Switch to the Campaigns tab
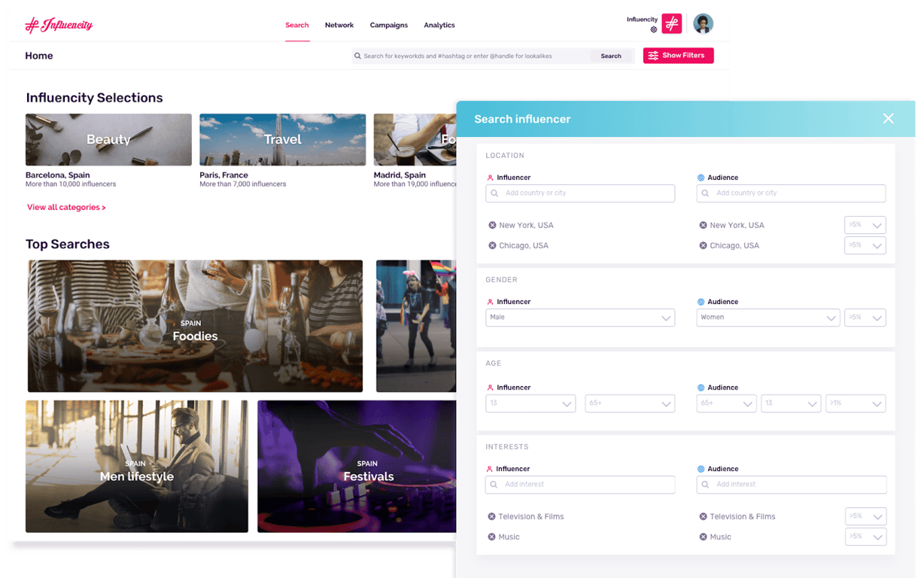This screenshot has width=924, height=578. (x=388, y=25)
